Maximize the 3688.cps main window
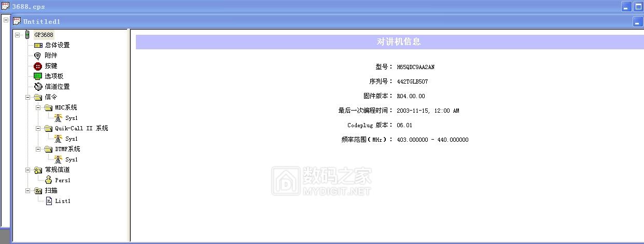The width and height of the screenshot is (644, 244). [x=639, y=7]
